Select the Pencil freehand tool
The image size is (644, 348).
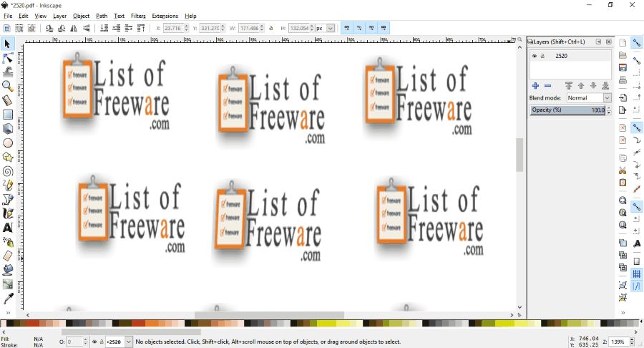[7, 185]
